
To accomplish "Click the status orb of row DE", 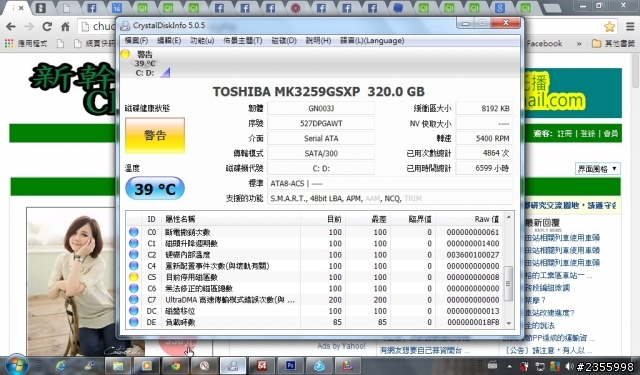I will click(133, 322).
